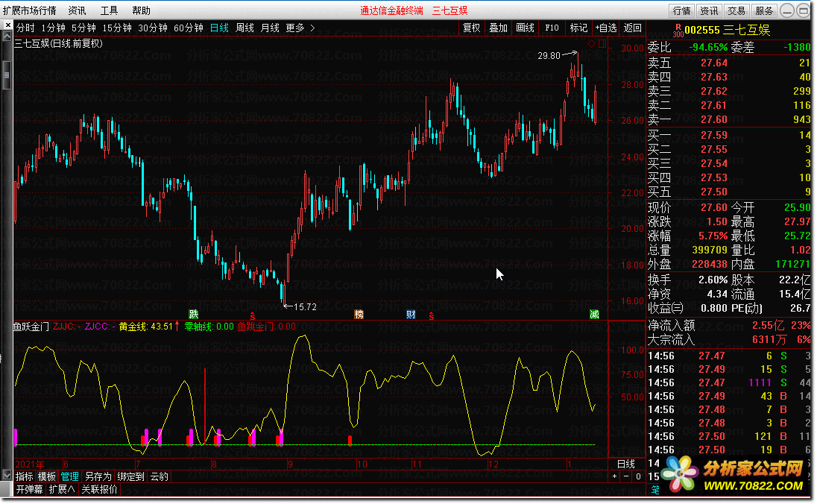Click the minus zoom-out button beside 日线
Image resolution: width=817 pixels, height=504 pixels.
(626, 476)
